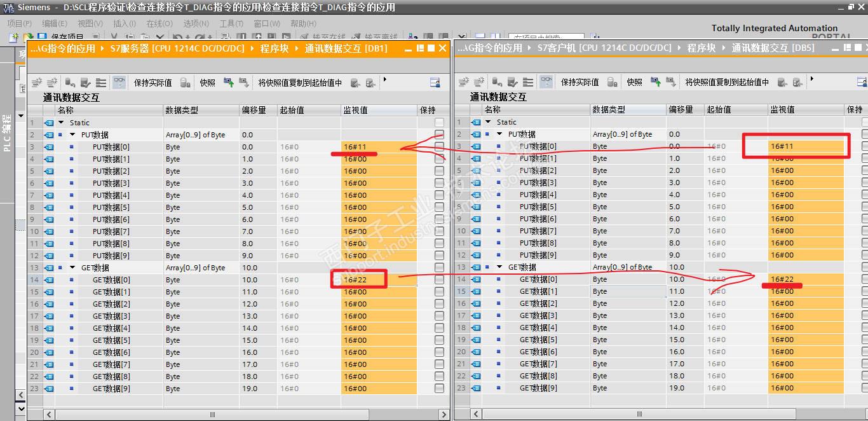Collapse the GET数据 array in DB1
The width and height of the screenshot is (868, 421).
pos(73,268)
